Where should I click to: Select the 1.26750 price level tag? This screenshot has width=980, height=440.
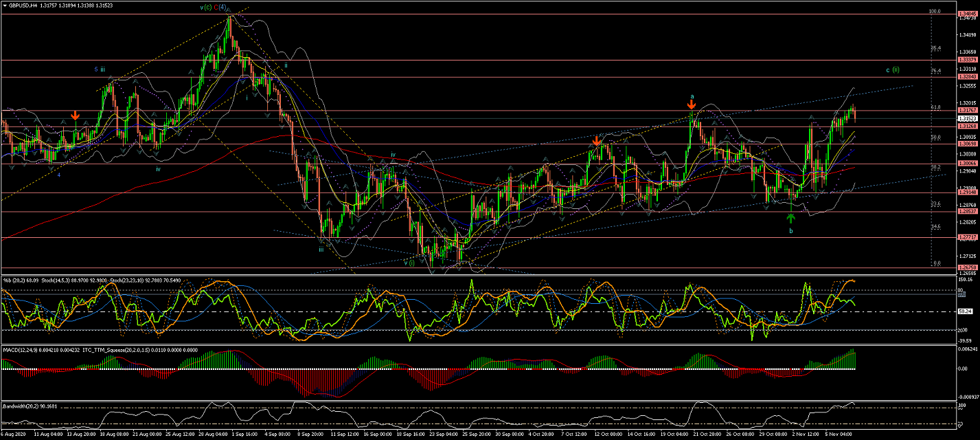coord(967,268)
